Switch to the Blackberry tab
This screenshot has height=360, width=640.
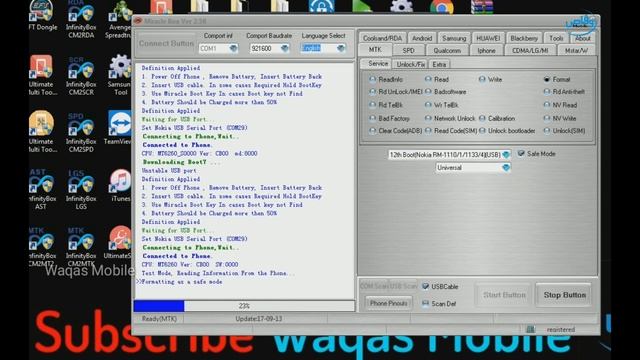coord(524,38)
